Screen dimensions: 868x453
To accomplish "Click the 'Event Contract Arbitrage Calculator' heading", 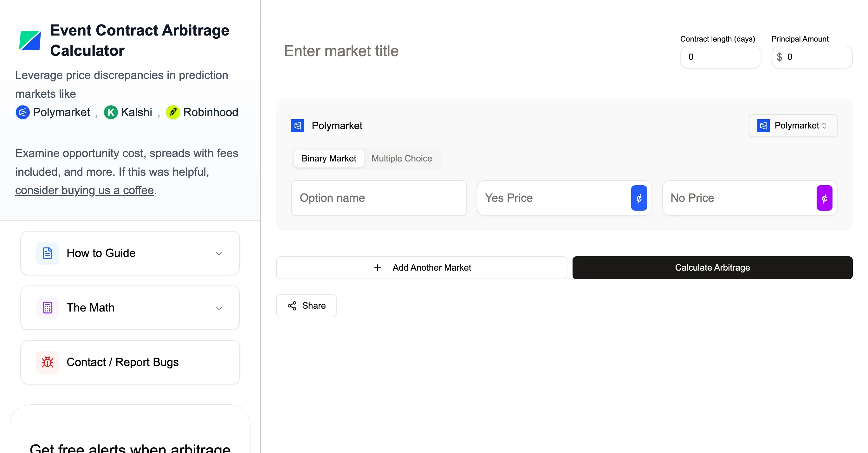I will tap(139, 41).
